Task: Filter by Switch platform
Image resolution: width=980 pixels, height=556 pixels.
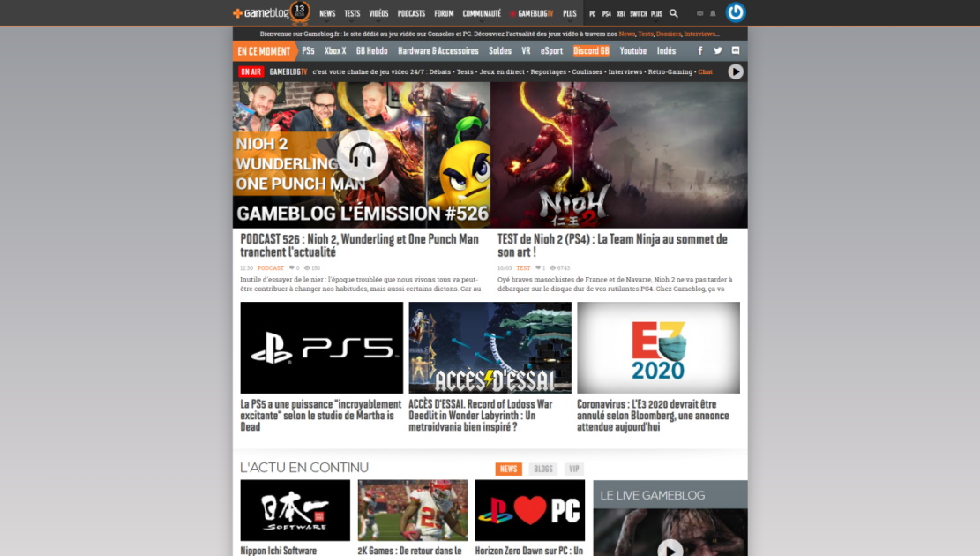Action: pos(638,14)
